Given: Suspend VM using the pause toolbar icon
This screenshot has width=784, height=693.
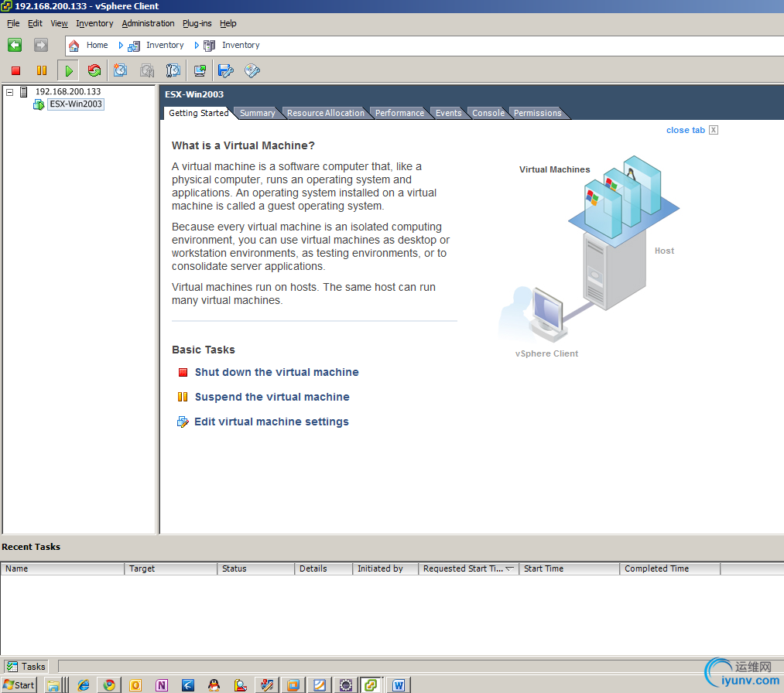Looking at the screenshot, I should click(x=42, y=70).
